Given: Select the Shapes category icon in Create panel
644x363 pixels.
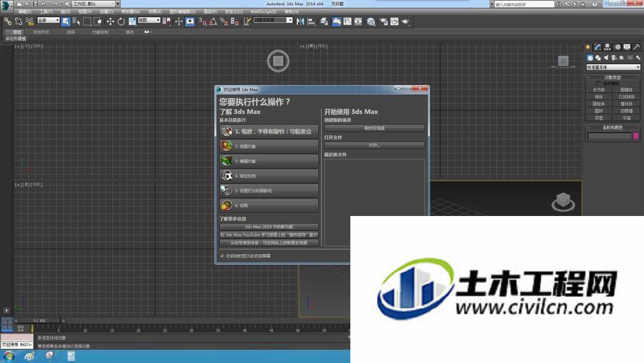Looking at the screenshot, I should click(598, 58).
